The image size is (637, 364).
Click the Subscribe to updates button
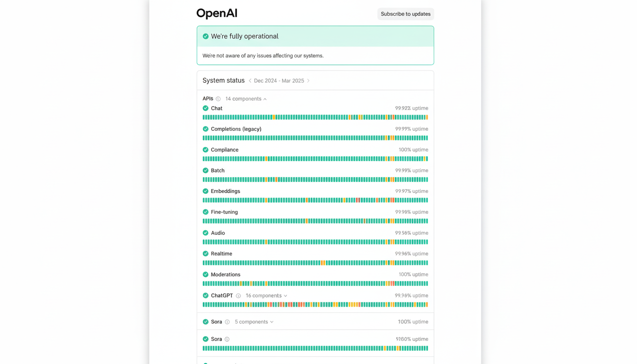tap(405, 14)
